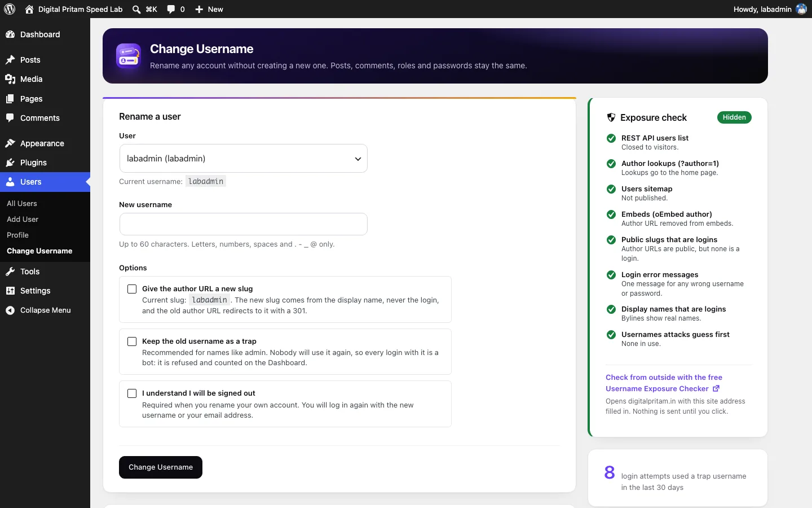This screenshot has width=812, height=508.
Task: Open Plugins in the sidebar
Action: (x=45, y=163)
